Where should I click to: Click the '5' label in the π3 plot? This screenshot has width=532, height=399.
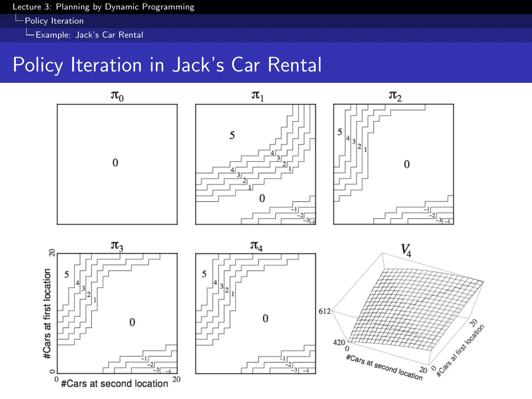(x=66, y=274)
